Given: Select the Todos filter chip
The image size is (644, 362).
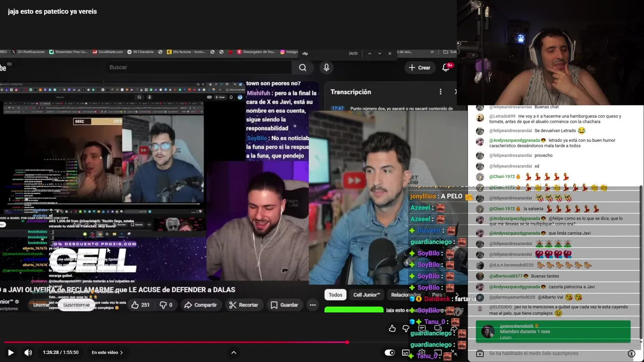Looking at the screenshot, I should (335, 295).
